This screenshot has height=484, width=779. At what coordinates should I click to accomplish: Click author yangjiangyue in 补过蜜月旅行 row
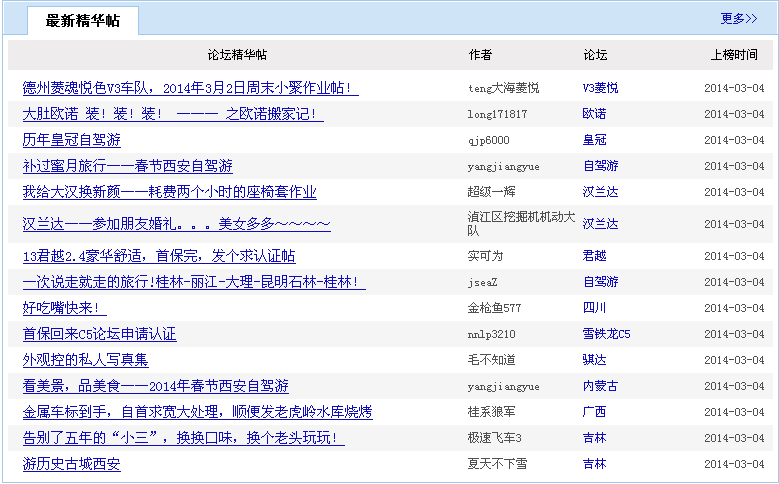tap(503, 166)
